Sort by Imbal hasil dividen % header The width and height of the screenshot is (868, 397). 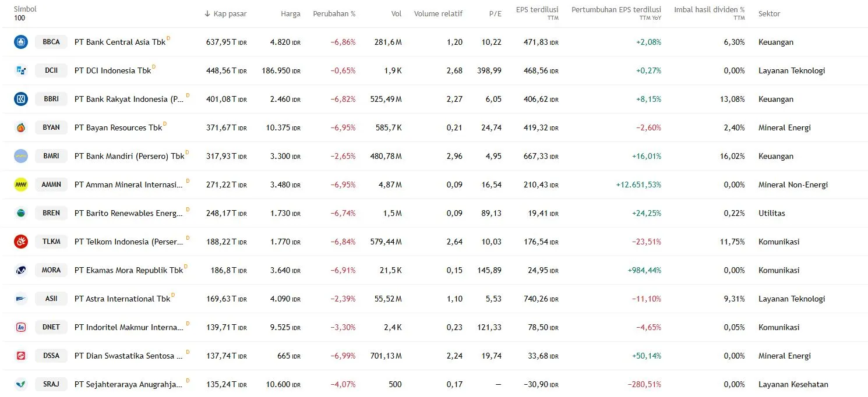point(709,13)
